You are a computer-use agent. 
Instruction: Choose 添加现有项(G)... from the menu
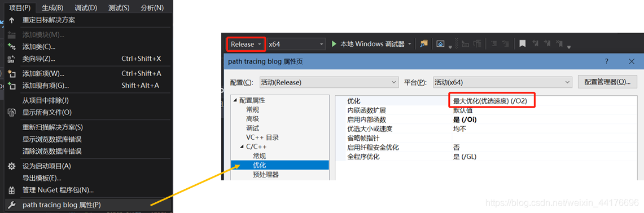(x=88, y=85)
